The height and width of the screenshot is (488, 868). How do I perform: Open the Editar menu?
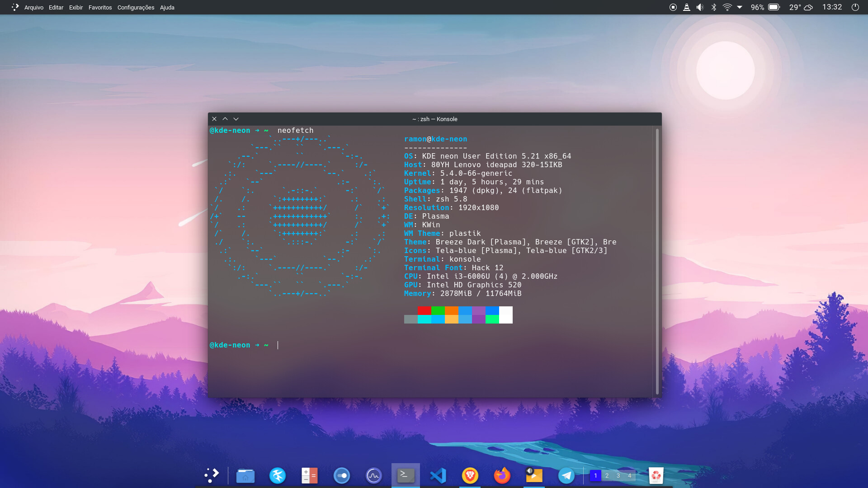point(56,7)
